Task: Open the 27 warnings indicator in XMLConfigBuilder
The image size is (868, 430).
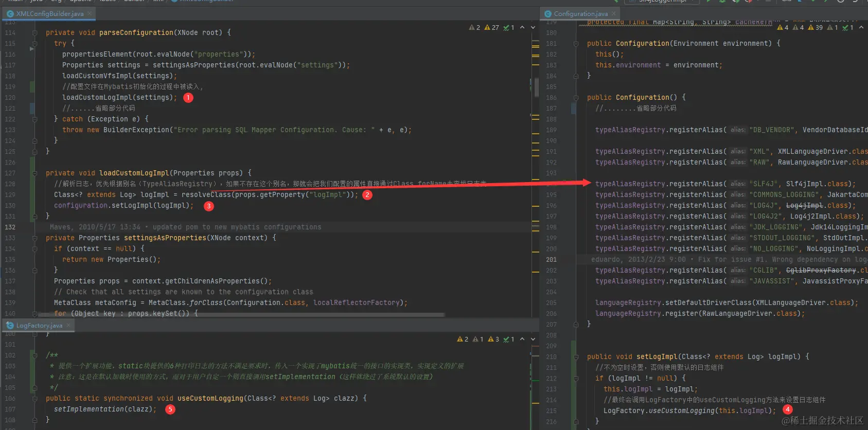Action: tap(491, 27)
